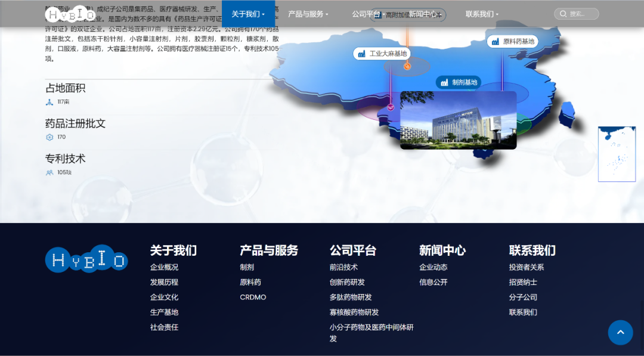Click the 117亩 value text

point(63,102)
